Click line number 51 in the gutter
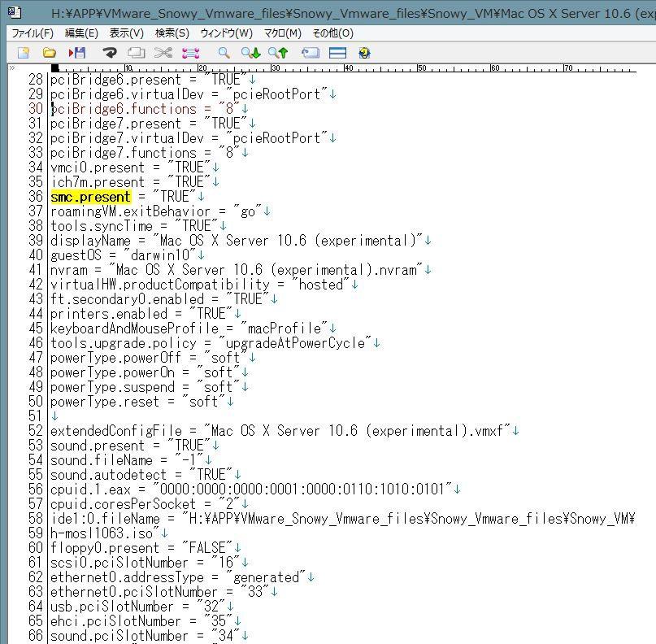Screen dimensions: 656x644 point(36,416)
